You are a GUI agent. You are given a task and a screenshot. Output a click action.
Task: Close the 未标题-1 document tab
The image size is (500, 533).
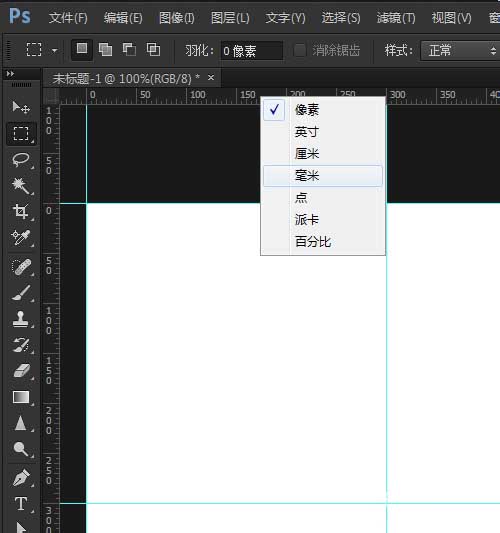(211, 78)
